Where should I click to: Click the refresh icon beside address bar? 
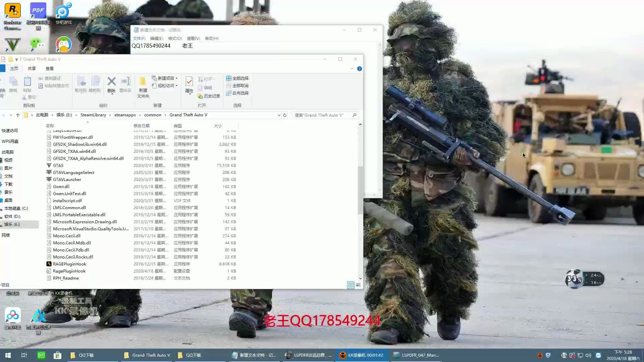(x=285, y=115)
